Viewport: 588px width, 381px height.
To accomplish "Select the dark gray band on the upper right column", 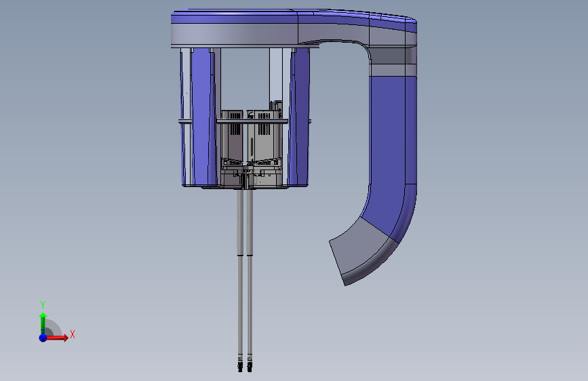I will (x=392, y=56).
